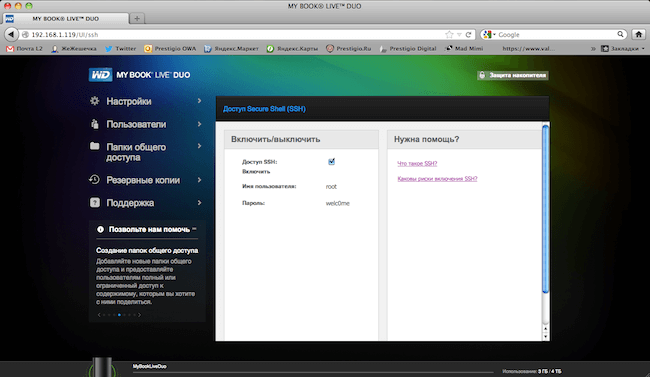Open the Google search engine dropdown

pos(489,34)
